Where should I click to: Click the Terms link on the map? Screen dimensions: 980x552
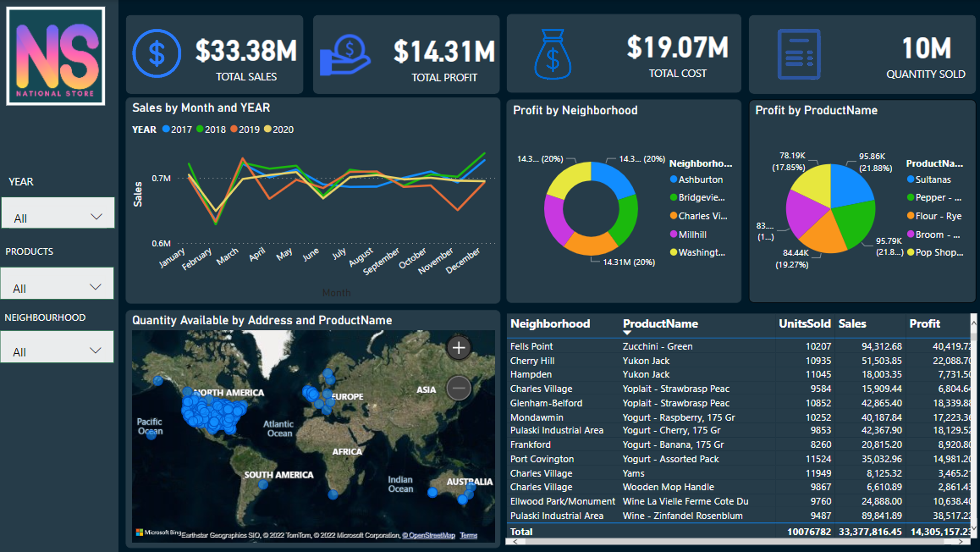pyautogui.click(x=468, y=535)
